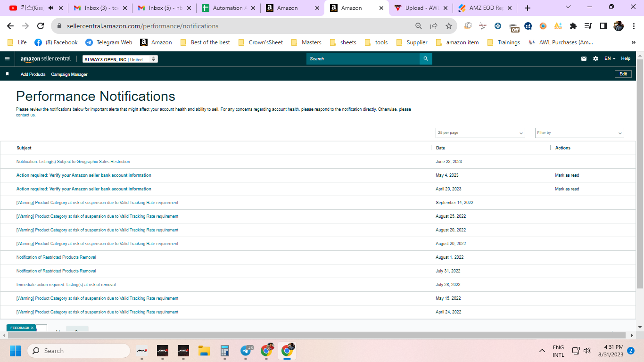Switch to the Gmail Inbox (3) tab
This screenshot has width=644, height=362.
tap(99, 8)
